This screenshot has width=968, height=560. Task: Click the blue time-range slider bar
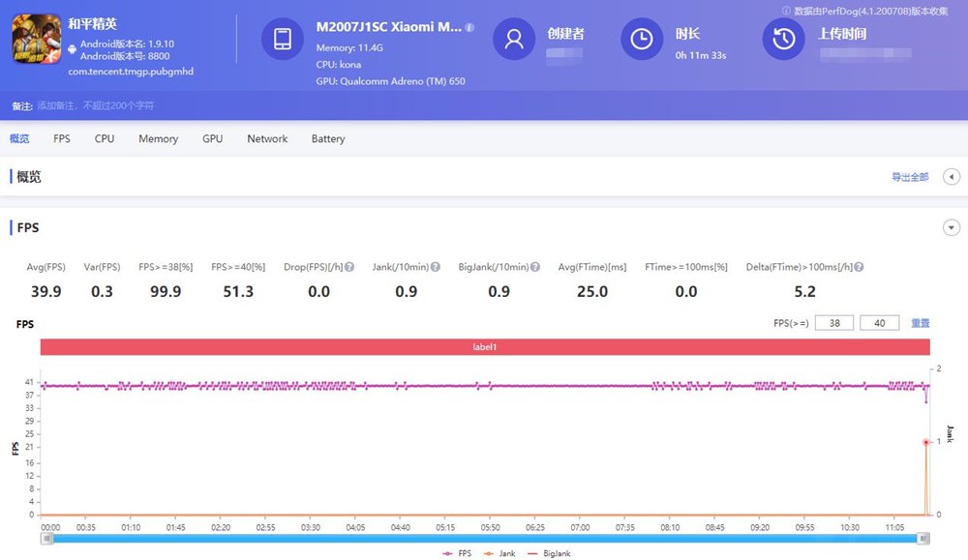(485, 539)
